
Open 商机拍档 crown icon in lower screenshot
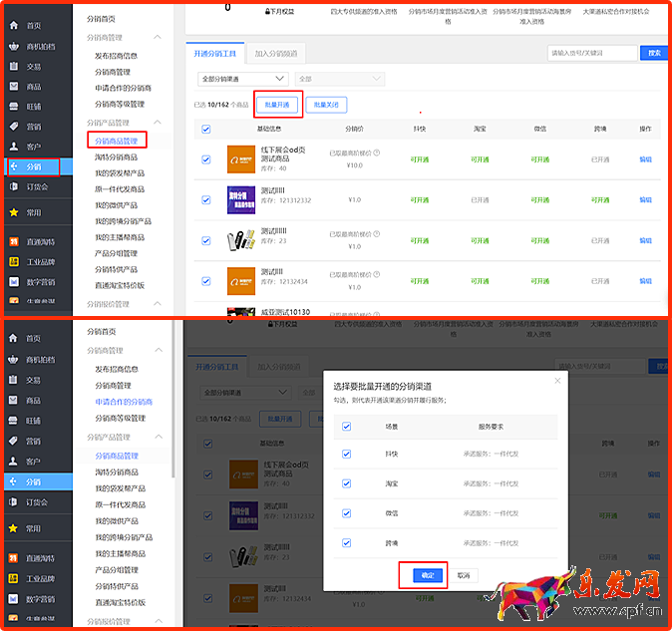pos(13,360)
